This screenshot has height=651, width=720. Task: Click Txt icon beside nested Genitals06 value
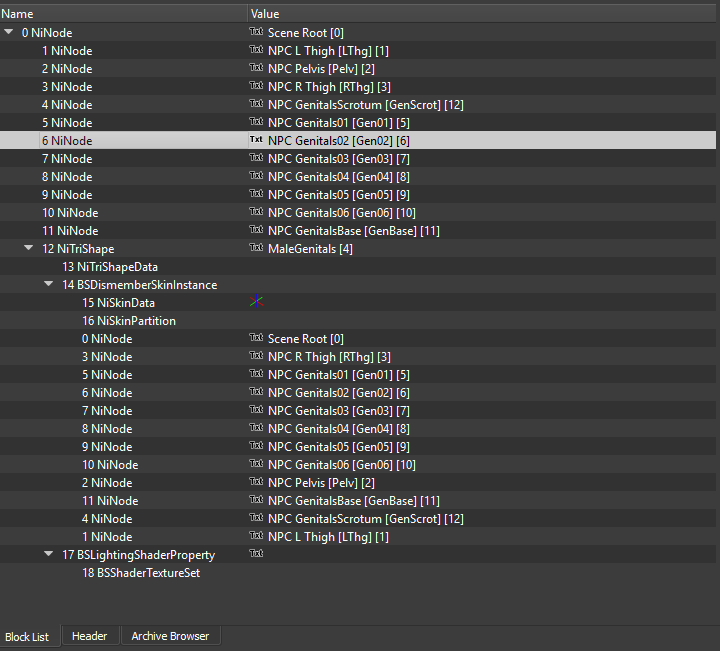click(x=256, y=464)
